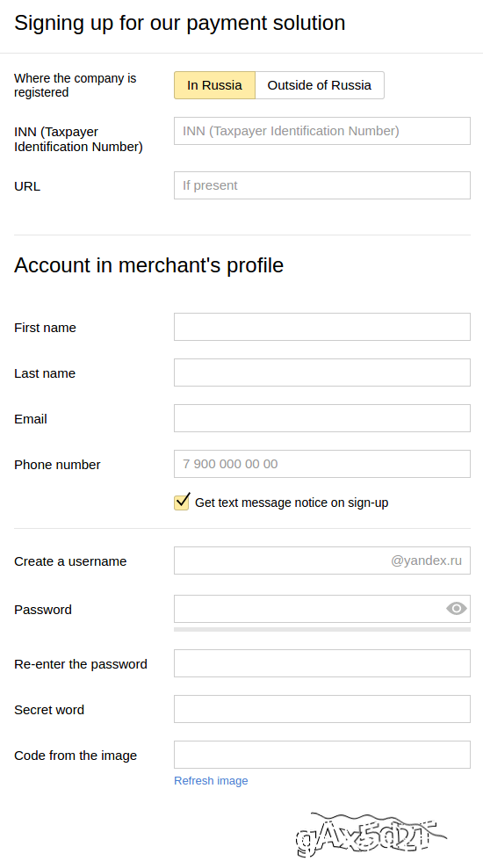
Task: Click the password strength bar
Action: [322, 629]
